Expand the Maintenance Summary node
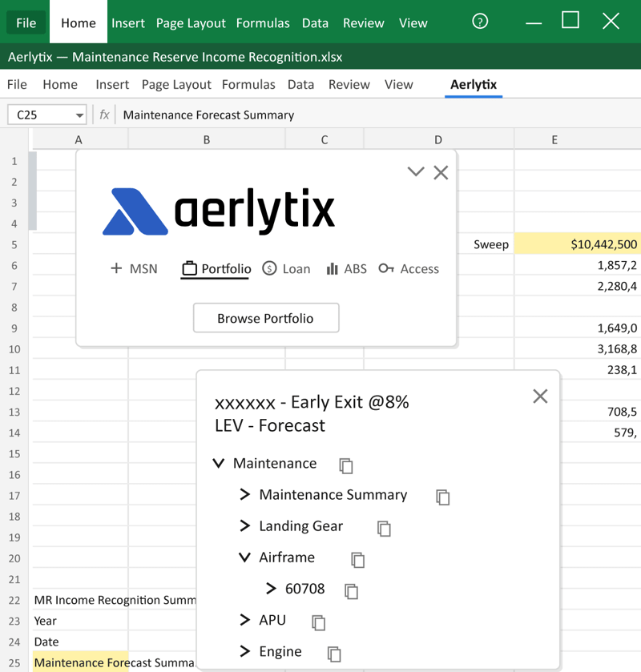 click(x=244, y=494)
